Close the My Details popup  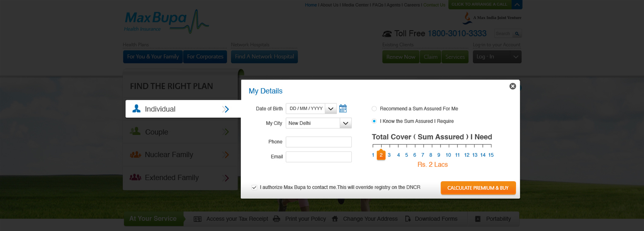coord(513,86)
